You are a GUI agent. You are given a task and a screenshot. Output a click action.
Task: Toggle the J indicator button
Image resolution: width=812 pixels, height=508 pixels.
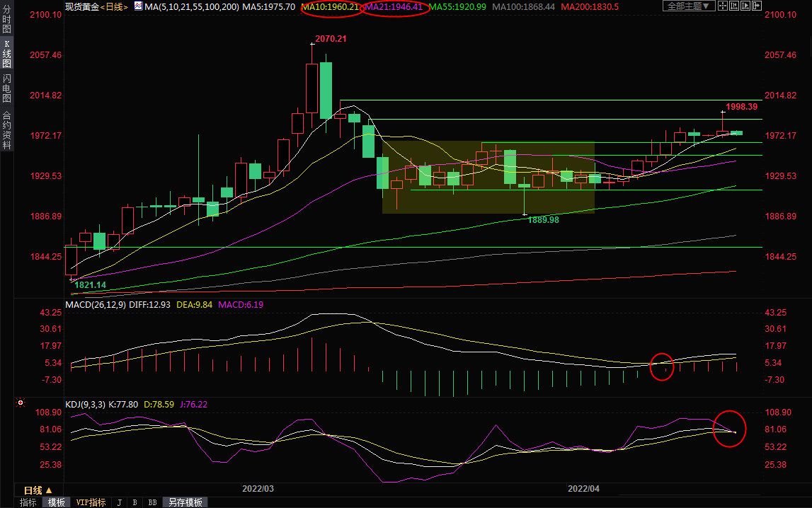coord(118,502)
